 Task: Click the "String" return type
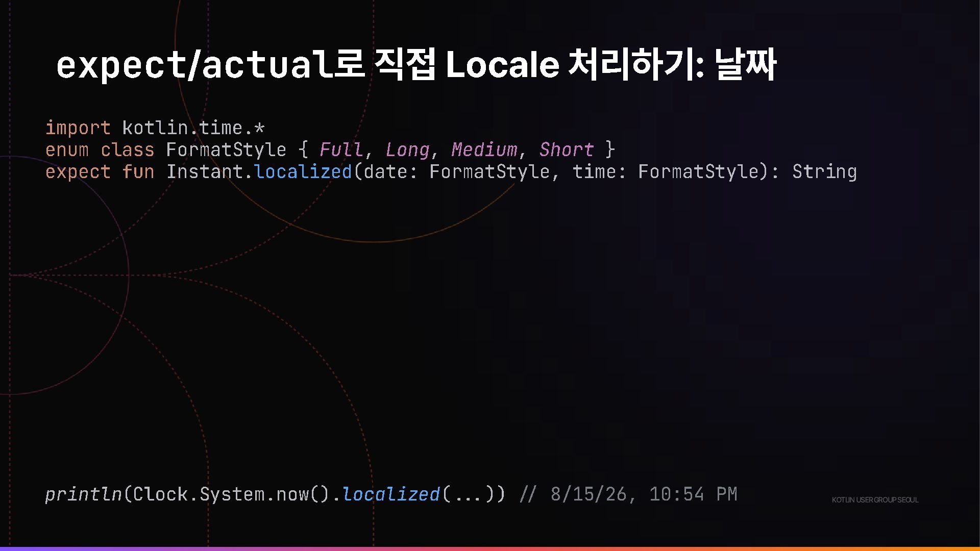click(x=824, y=172)
